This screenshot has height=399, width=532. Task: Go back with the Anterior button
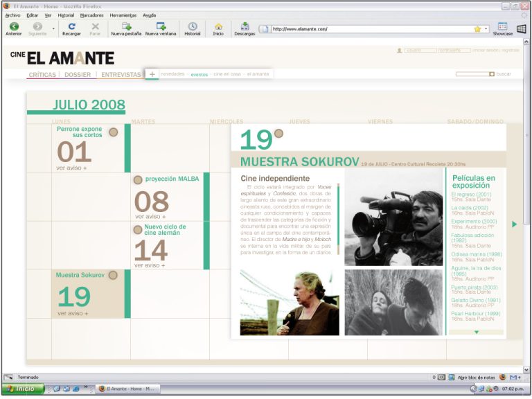(x=14, y=29)
